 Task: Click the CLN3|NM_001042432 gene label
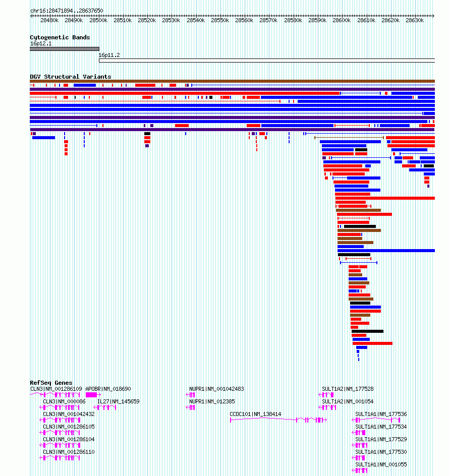[69, 414]
